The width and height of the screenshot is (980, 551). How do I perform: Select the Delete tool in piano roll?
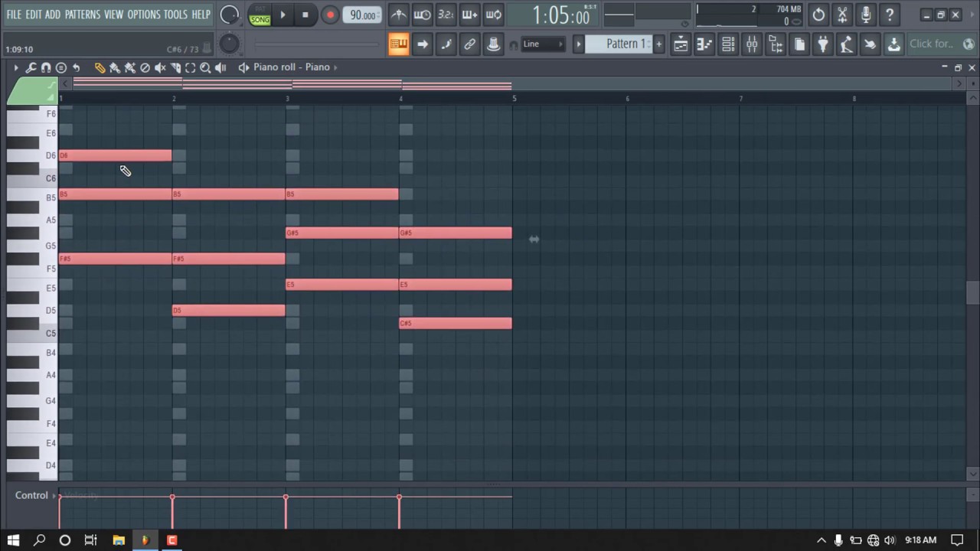145,67
